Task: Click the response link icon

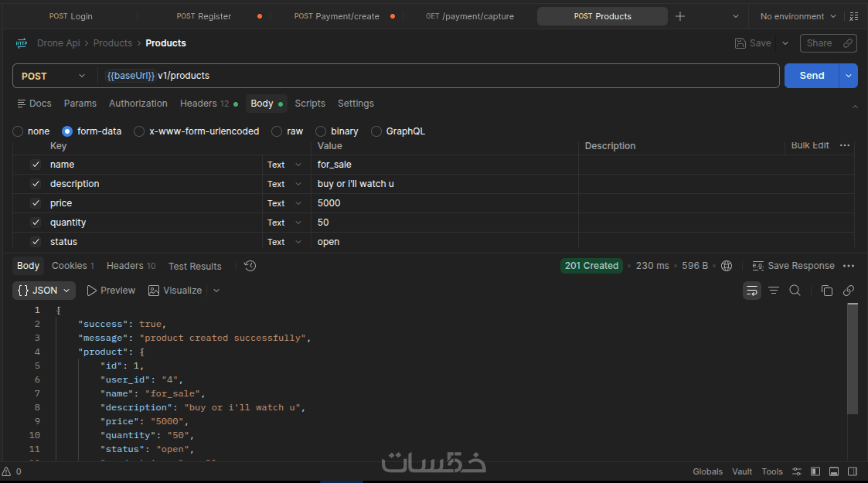Action: tap(849, 291)
